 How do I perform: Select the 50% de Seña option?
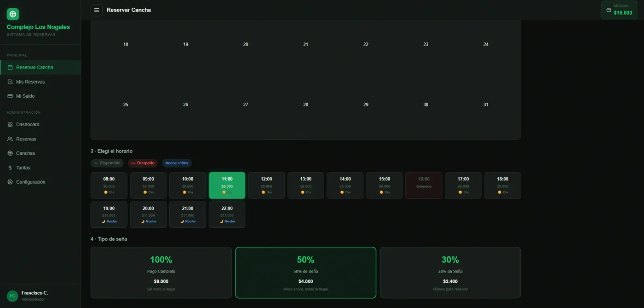click(x=305, y=273)
